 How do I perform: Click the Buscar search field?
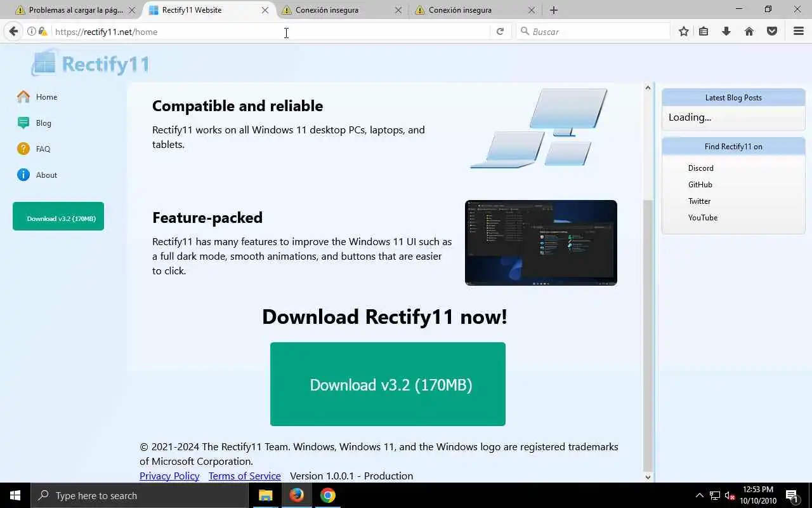pos(593,31)
